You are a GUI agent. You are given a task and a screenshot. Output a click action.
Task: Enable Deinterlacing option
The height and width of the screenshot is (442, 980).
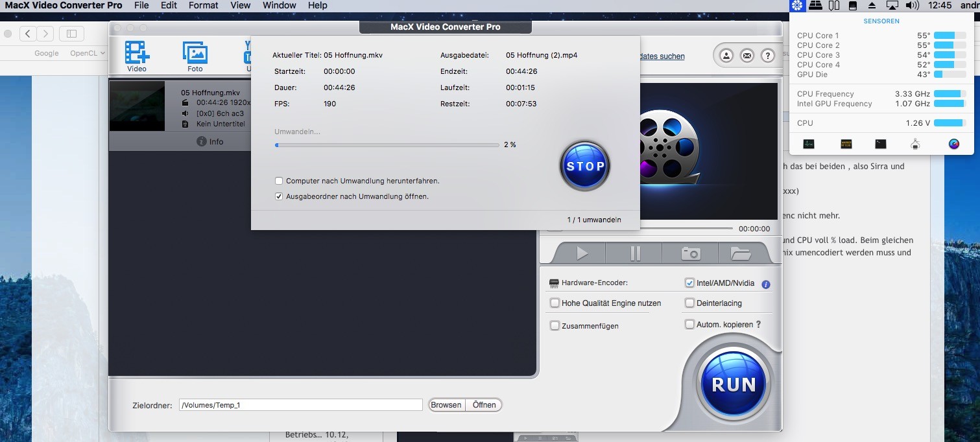(689, 303)
